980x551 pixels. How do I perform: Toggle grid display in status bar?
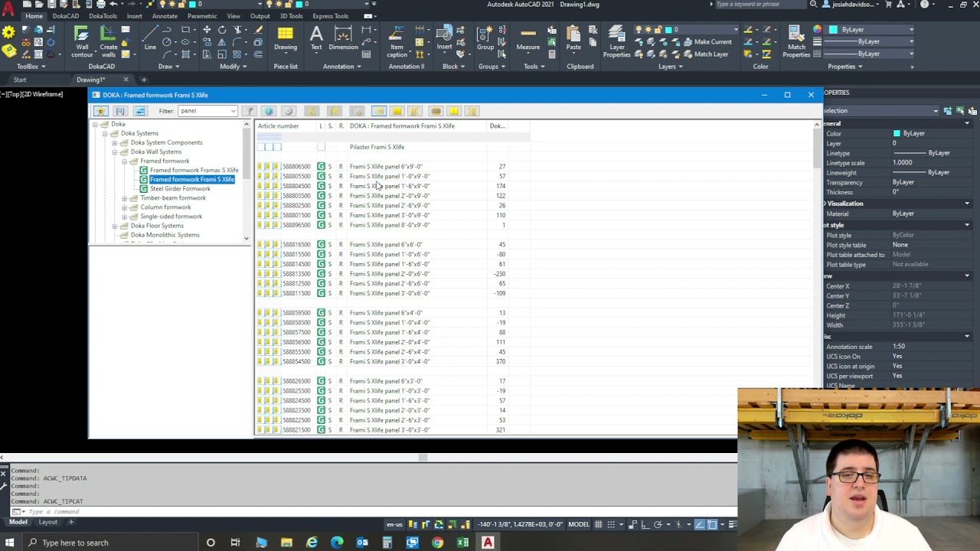(x=599, y=524)
